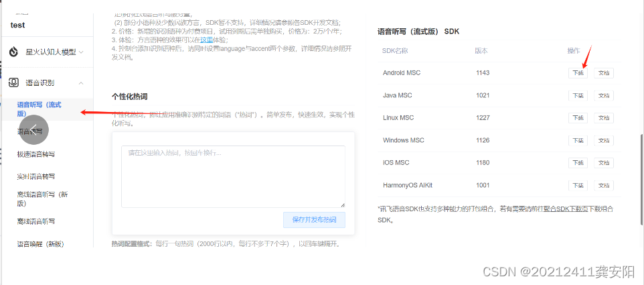Viewport: 644px width, 285px height.
Task: Download the iOS MSC SDK
Action: pos(578,162)
